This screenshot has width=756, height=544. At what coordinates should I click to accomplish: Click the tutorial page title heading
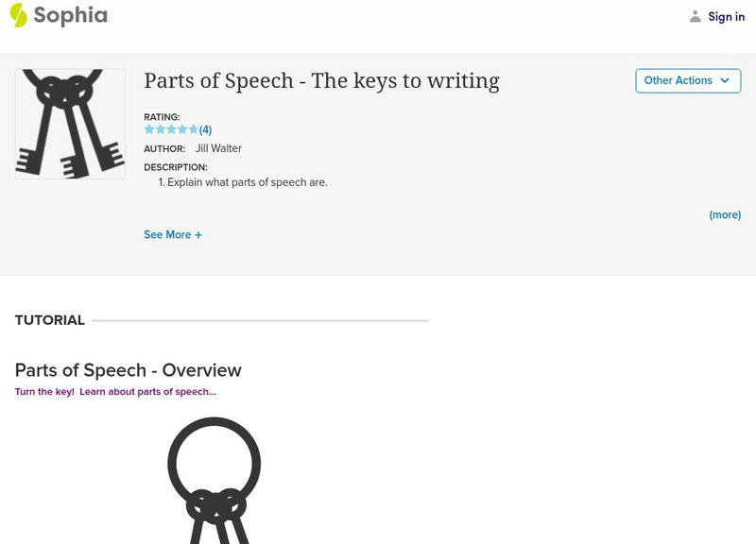[321, 81]
